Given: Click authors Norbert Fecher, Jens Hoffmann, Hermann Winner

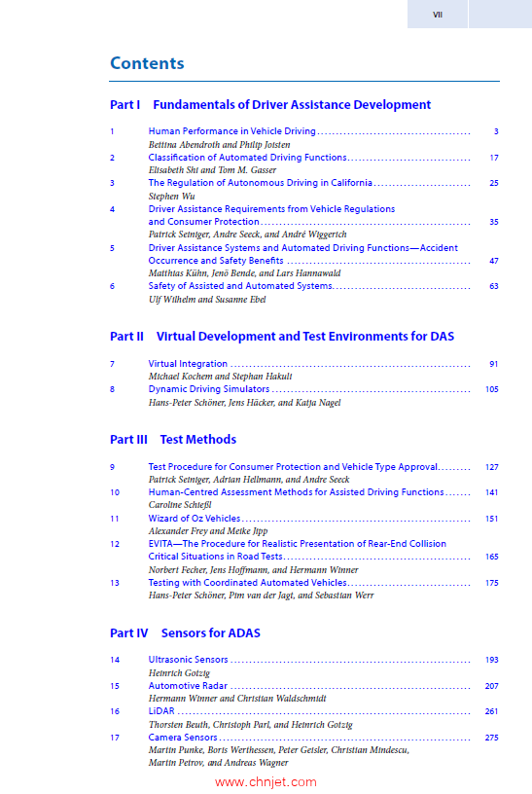Looking at the screenshot, I should coord(253,570).
